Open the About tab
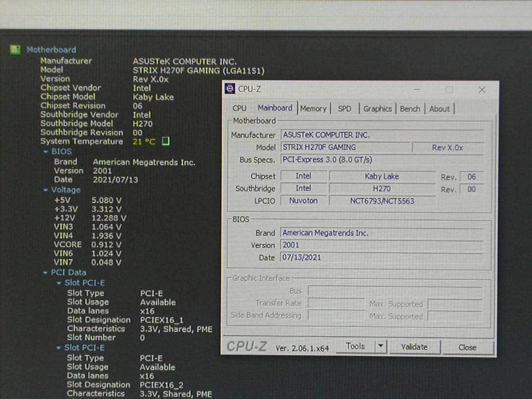The width and height of the screenshot is (532, 399). [439, 108]
